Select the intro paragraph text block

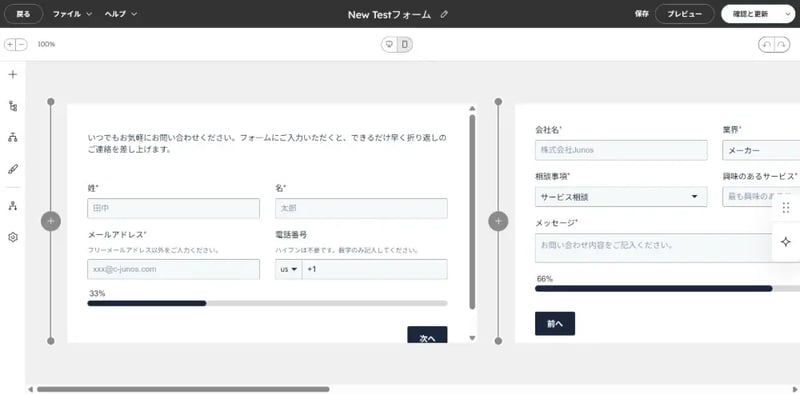pos(267,144)
